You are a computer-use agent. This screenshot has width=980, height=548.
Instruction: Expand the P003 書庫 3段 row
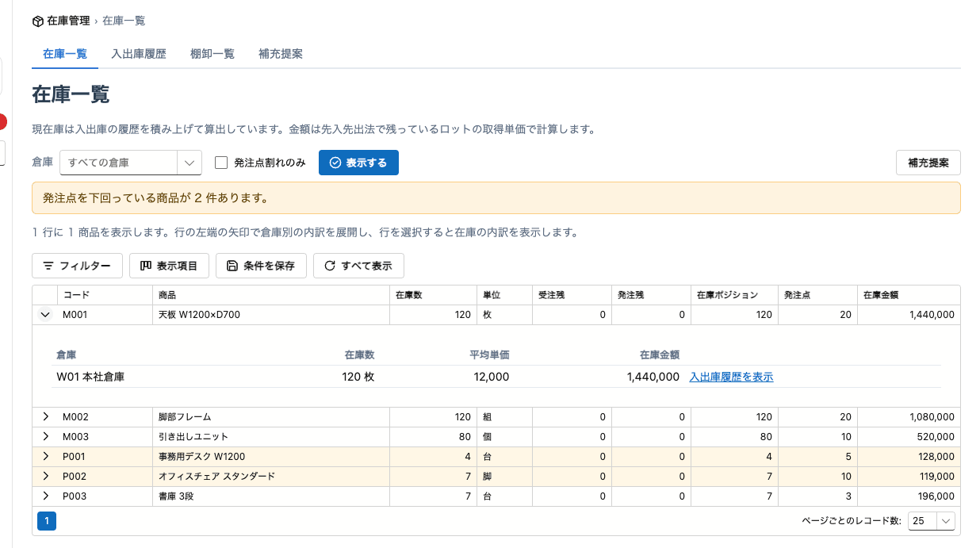click(45, 496)
